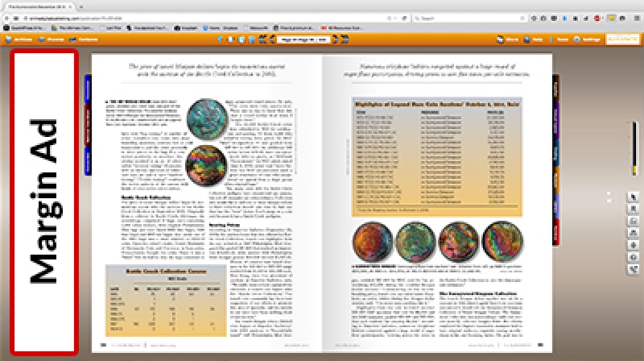Click the Highlights of Legend Rare Coin Auctions table
This screenshot has height=361, width=644.
pyautogui.click(x=437, y=156)
